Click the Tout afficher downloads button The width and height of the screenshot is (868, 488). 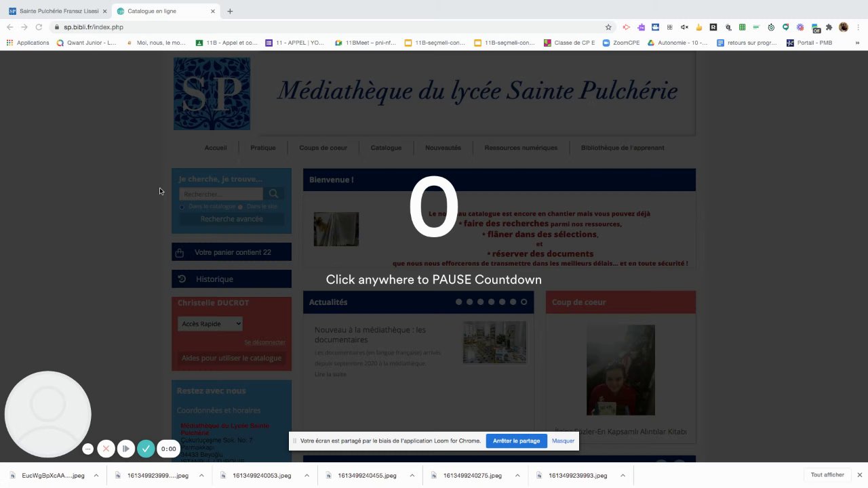click(827, 475)
